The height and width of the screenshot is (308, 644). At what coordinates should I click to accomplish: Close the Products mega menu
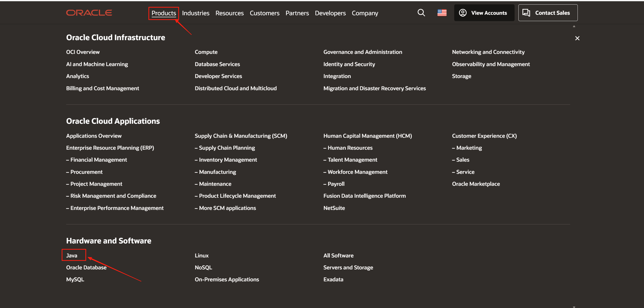tap(577, 38)
